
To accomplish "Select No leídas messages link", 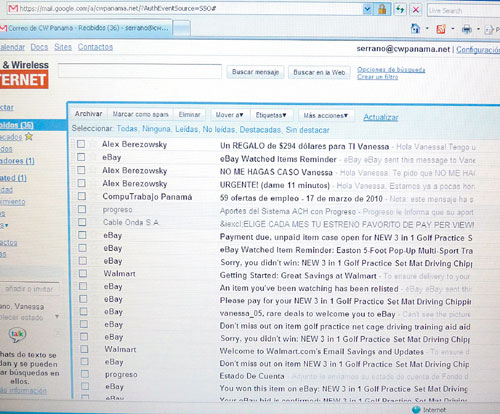I will [x=218, y=129].
